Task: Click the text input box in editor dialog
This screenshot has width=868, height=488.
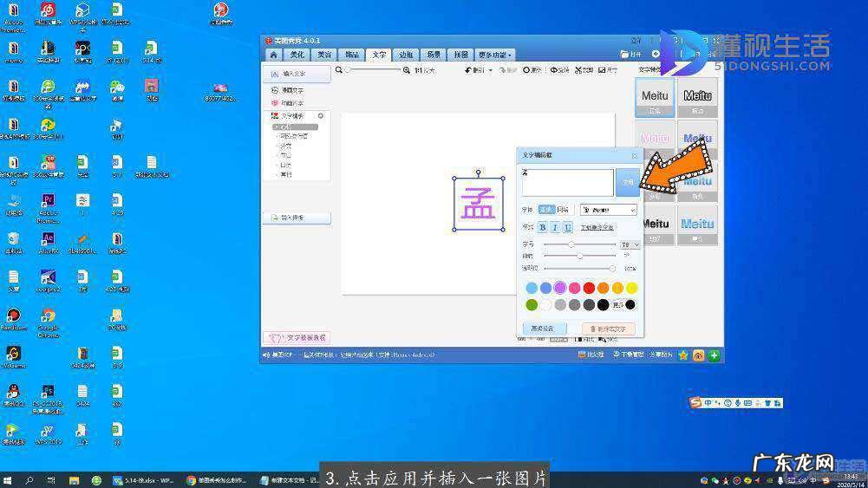Action: 567,183
